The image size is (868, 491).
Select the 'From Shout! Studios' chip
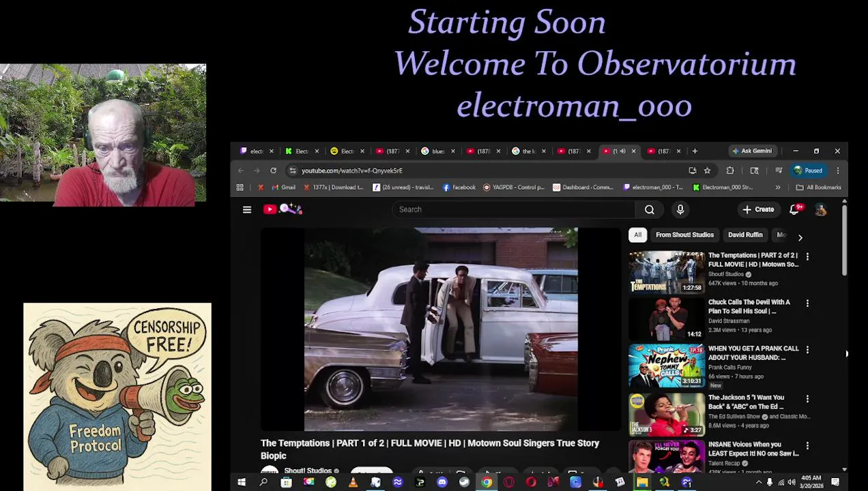(x=684, y=235)
